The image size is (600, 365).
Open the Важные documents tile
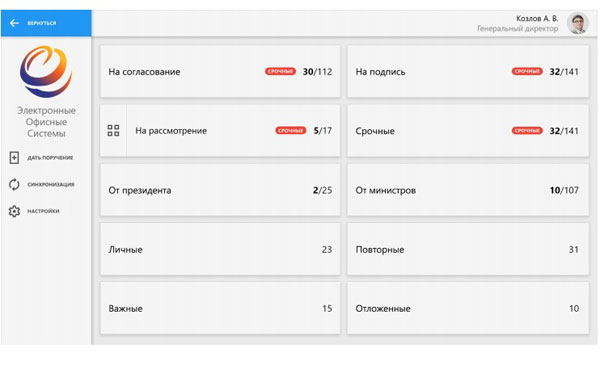pyautogui.click(x=220, y=308)
